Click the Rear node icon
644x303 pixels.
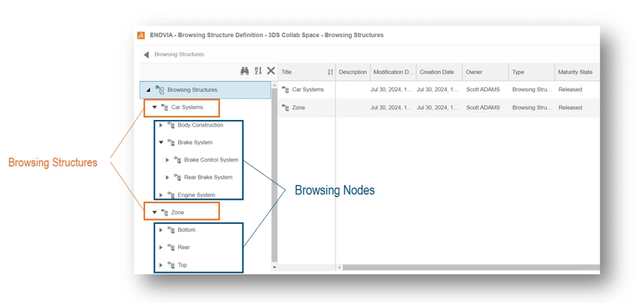tap(171, 247)
